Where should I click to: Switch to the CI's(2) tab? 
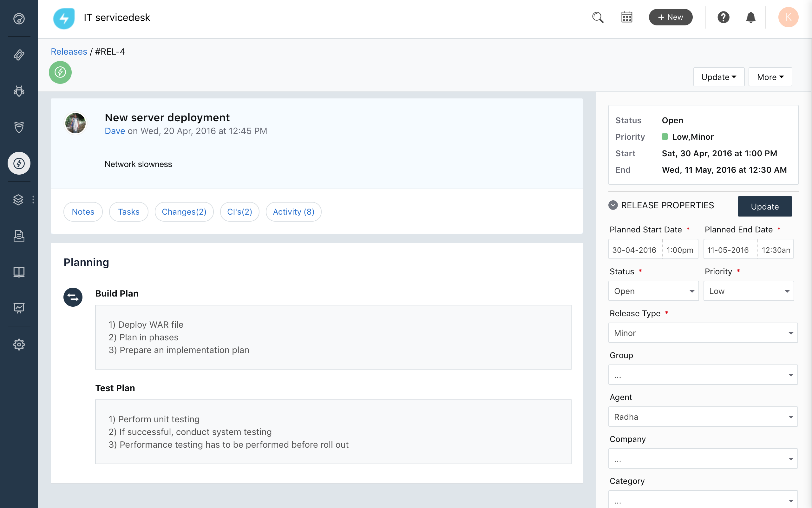(x=239, y=212)
